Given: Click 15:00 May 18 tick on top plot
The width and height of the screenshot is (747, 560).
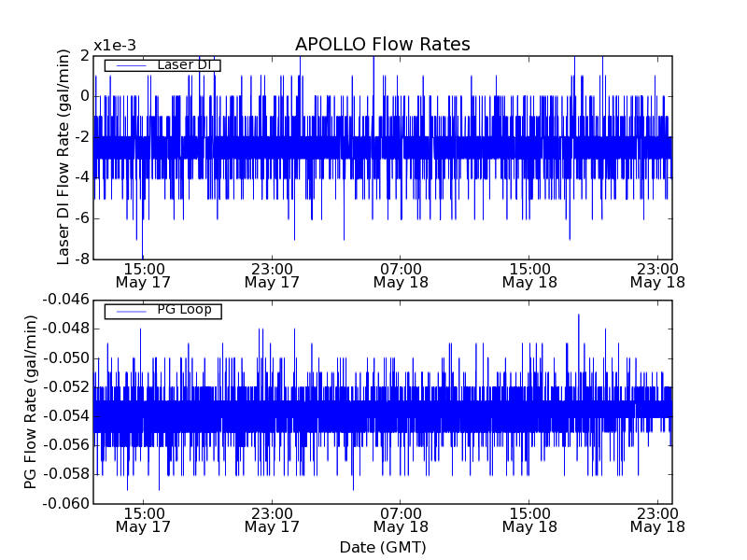Looking at the screenshot, I should click(529, 274).
